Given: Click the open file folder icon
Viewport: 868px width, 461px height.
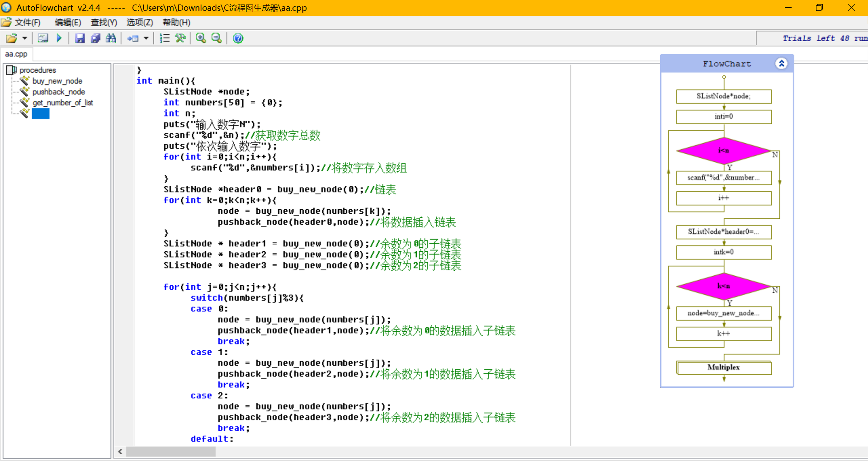Looking at the screenshot, I should tap(11, 38).
